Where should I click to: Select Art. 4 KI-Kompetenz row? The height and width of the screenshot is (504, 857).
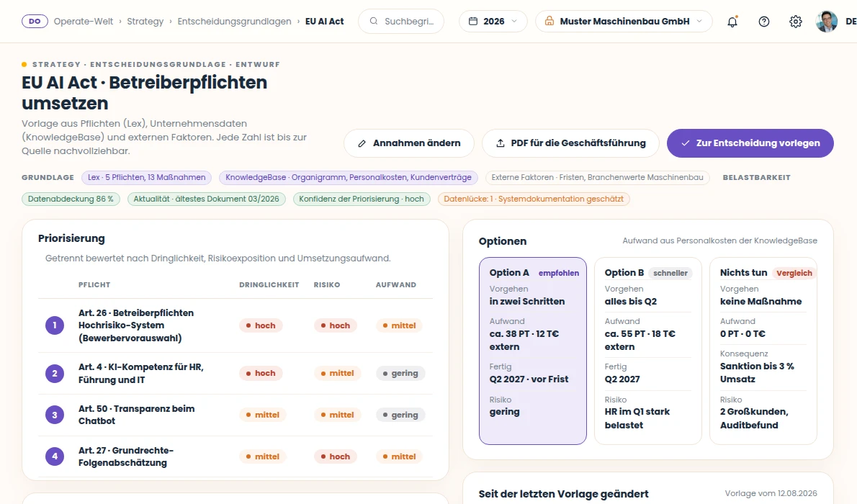click(x=235, y=374)
